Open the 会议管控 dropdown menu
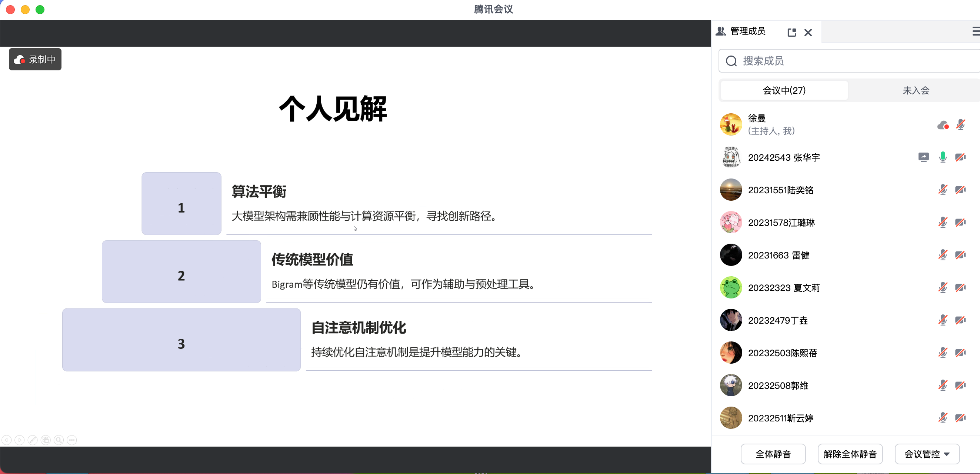Screen dimensions: 980x474 (x=927, y=454)
